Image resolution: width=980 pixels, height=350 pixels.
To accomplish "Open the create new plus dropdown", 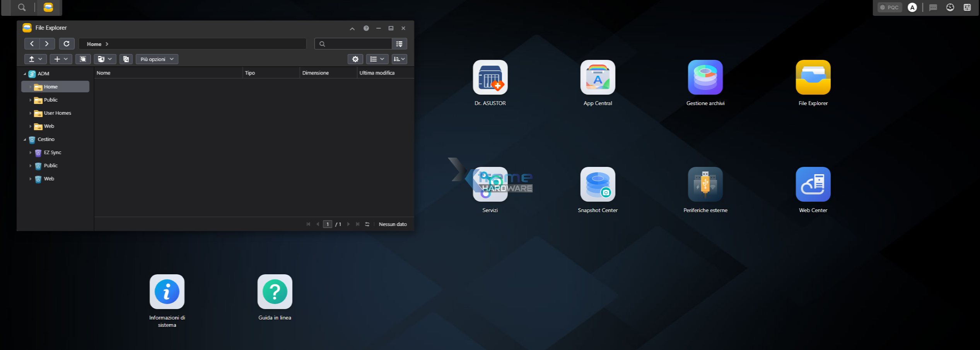I will [x=61, y=59].
